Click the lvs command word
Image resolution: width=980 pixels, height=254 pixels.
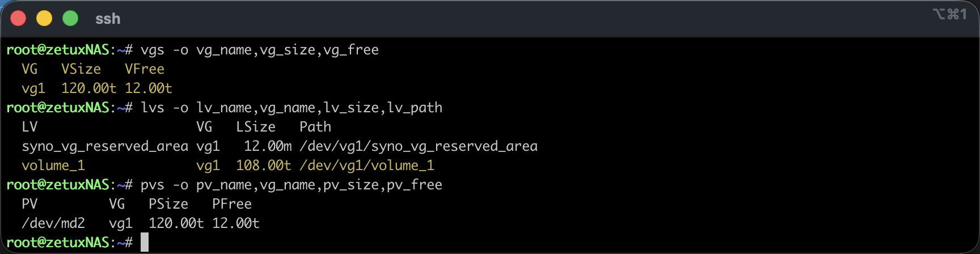pyautogui.click(x=152, y=108)
